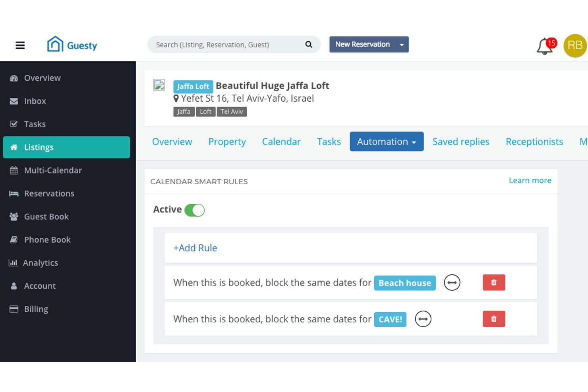The width and height of the screenshot is (588, 392).
Task: Click bidirectional arrow icon beside Beach house
Action: (x=452, y=283)
